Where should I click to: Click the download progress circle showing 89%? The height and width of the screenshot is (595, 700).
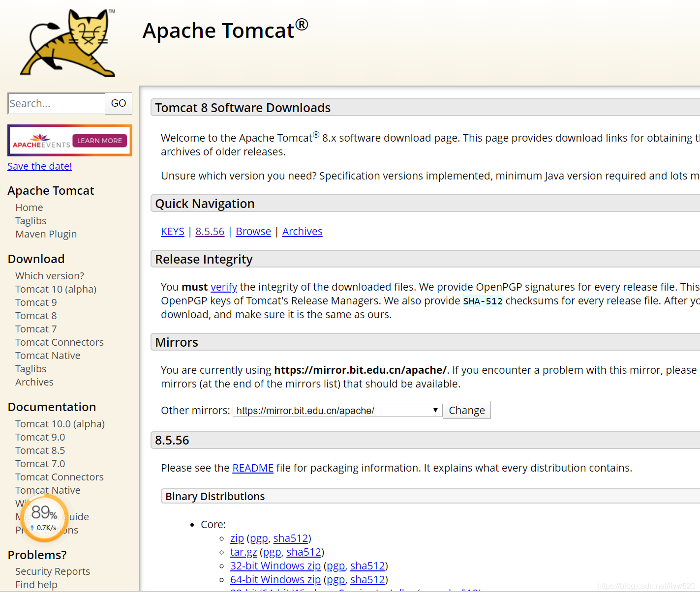(44, 516)
